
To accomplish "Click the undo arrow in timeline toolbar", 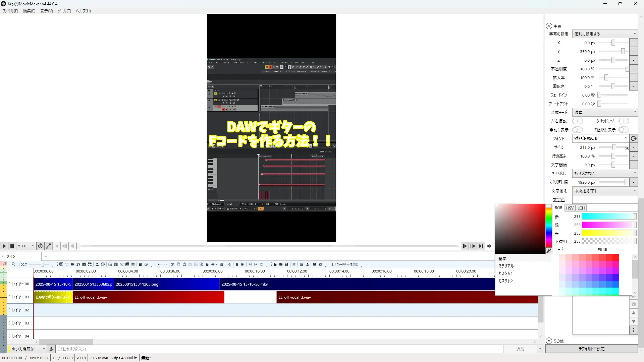I will [x=160, y=264].
